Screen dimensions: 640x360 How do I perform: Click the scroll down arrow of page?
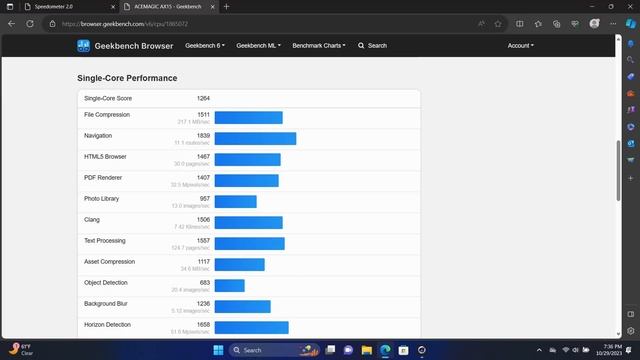point(618,334)
